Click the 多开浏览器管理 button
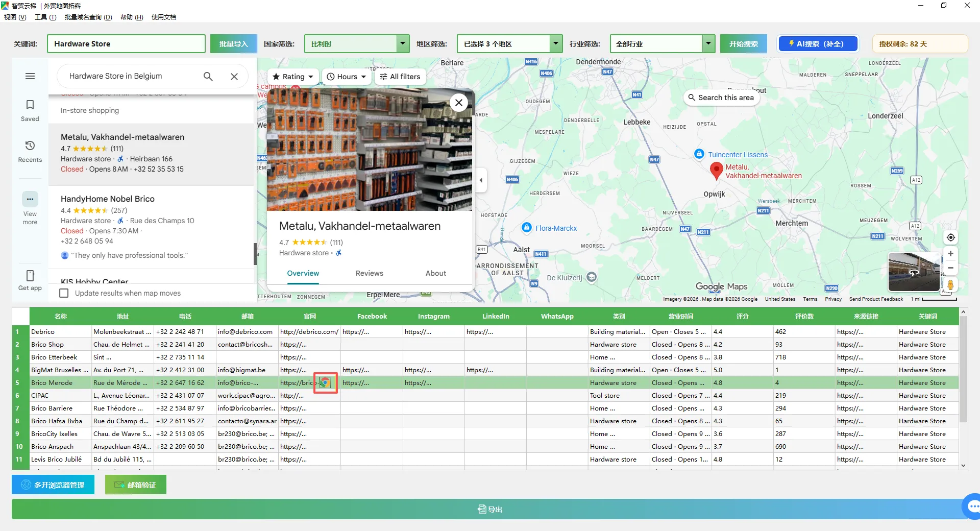The image size is (980, 531). [x=53, y=485]
